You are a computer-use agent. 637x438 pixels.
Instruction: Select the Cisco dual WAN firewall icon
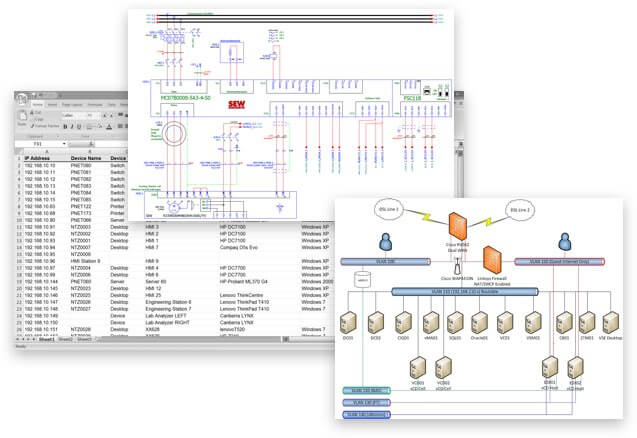(458, 226)
